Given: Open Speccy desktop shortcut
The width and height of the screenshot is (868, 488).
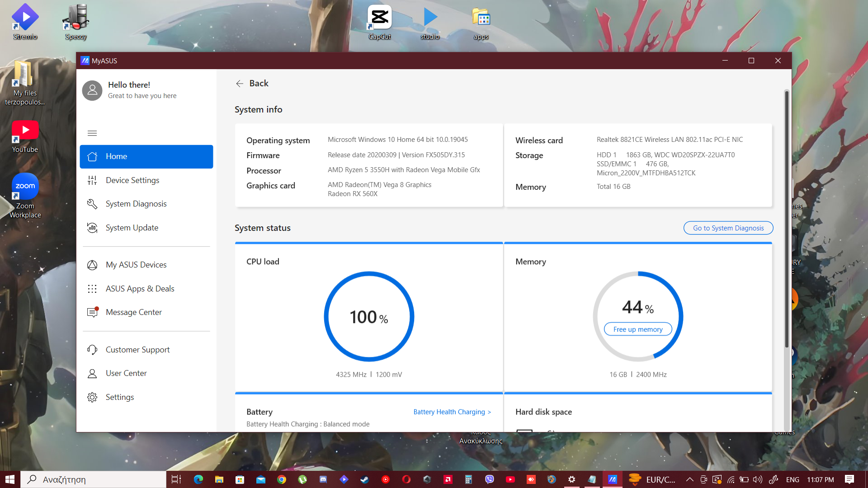Looking at the screenshot, I should point(75,22).
